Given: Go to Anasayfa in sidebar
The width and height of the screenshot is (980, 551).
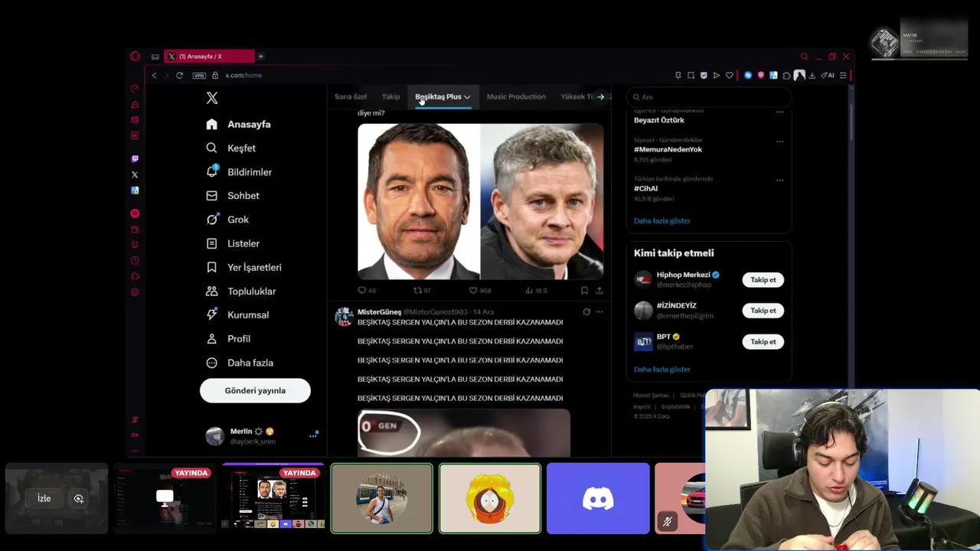Looking at the screenshot, I should click(x=239, y=124).
